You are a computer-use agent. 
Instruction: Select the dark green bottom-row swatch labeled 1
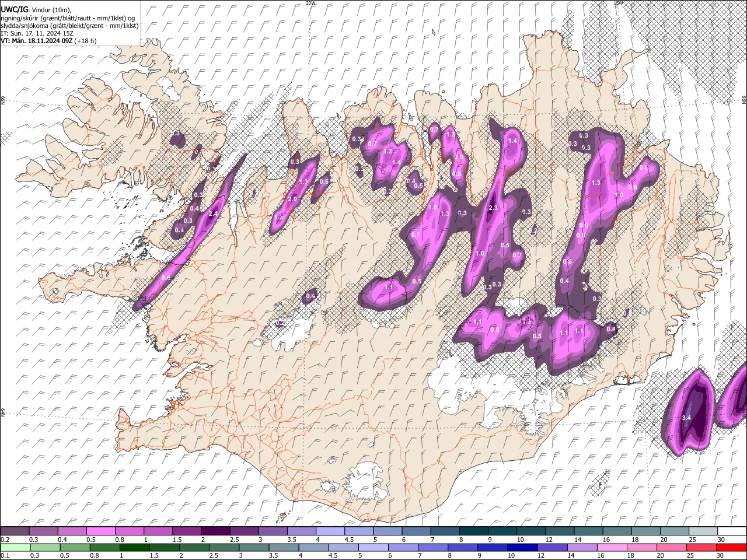[136, 547]
